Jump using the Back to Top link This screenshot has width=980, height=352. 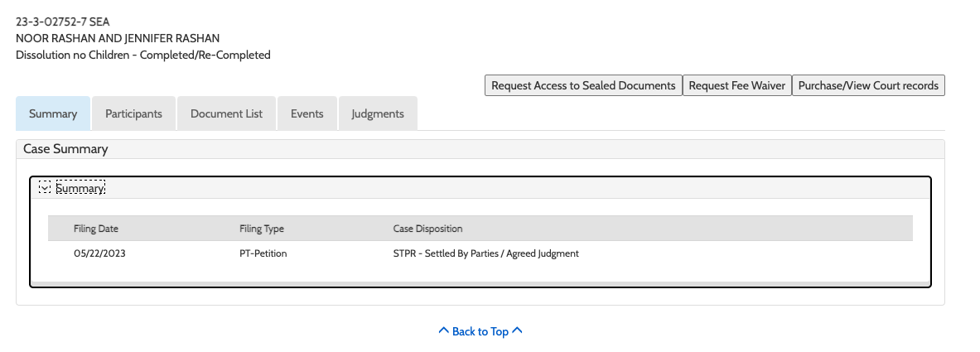pyautogui.click(x=480, y=331)
